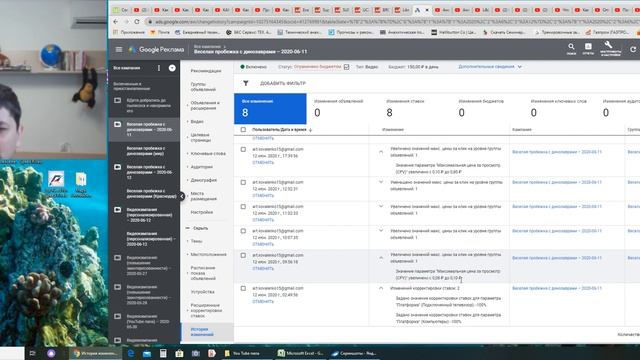Tick the checkbox for the 09:56:18 change
This screenshot has width=640, height=360.
(x=243, y=256)
